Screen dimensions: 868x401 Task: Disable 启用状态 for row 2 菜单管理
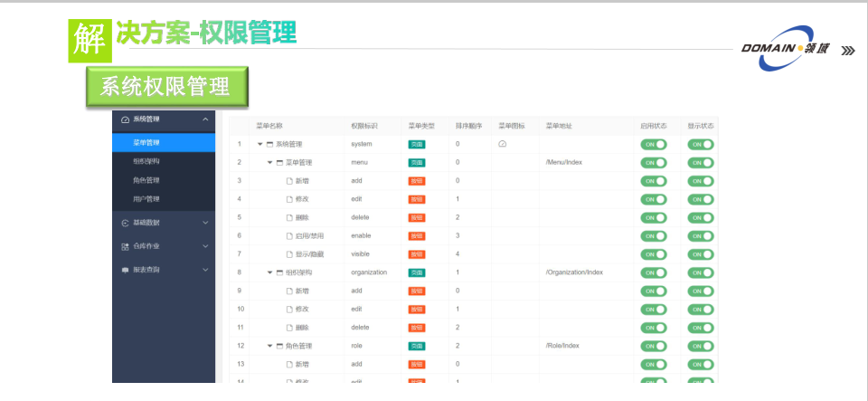[x=654, y=163]
